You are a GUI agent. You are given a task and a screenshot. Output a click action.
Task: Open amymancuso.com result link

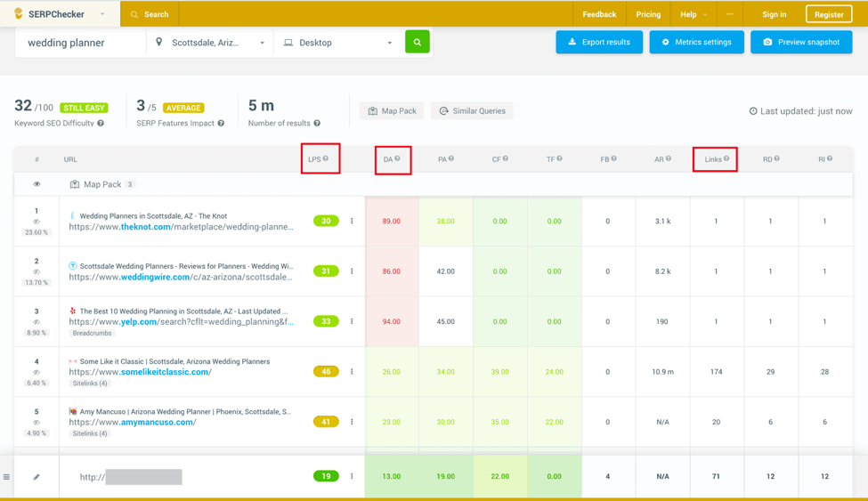pyautogui.click(x=133, y=422)
